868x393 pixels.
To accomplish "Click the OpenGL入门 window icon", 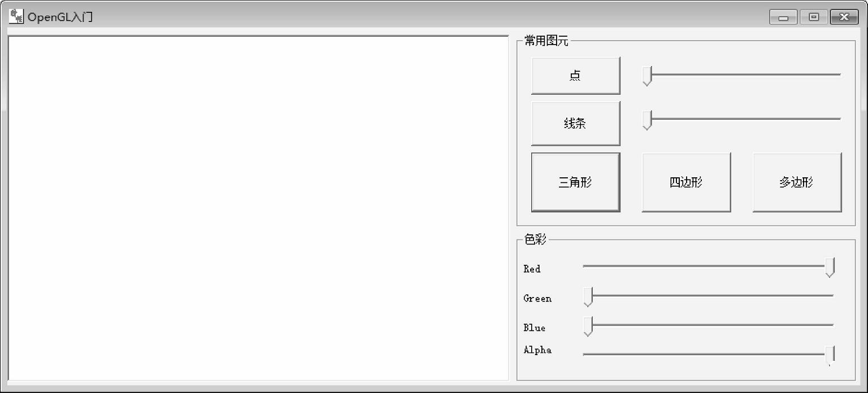I will [x=16, y=16].
